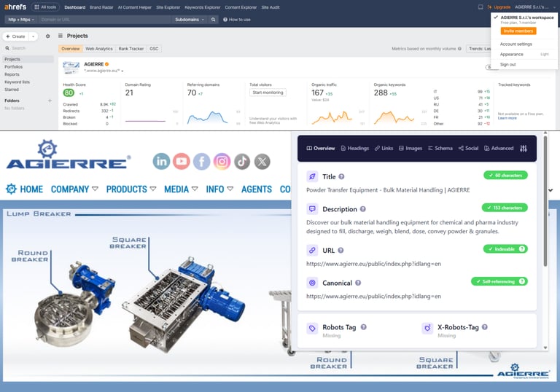Switch to the Rank Tracker tab

point(131,49)
